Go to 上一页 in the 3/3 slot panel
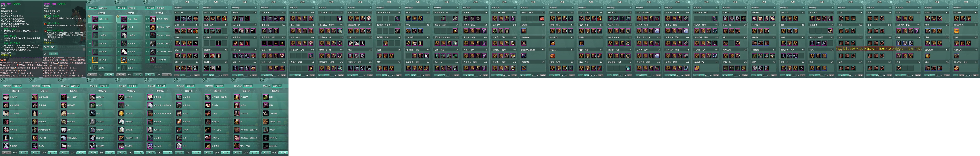 (150, 75)
